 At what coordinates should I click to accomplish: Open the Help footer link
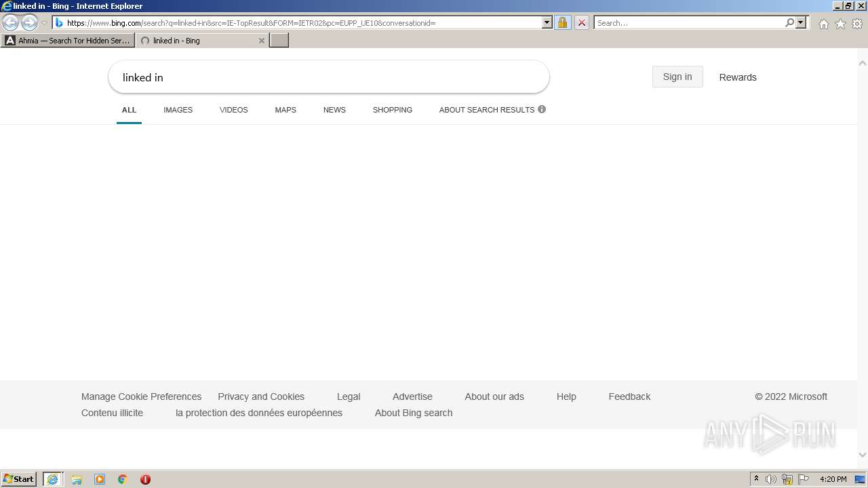click(x=566, y=396)
